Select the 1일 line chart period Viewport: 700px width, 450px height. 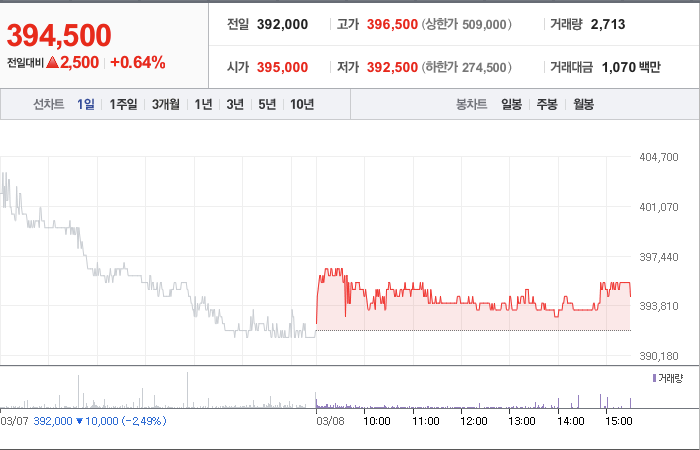point(86,104)
